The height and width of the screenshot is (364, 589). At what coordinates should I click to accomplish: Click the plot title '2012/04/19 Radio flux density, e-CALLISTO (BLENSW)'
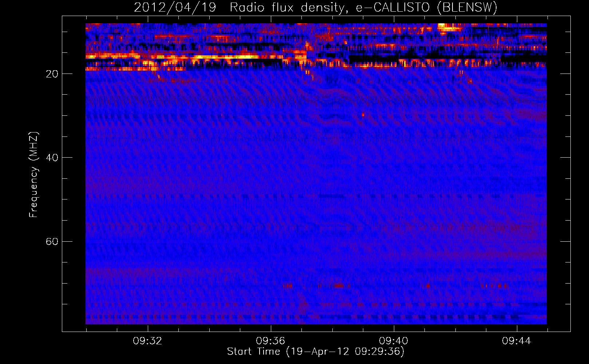[x=316, y=7]
